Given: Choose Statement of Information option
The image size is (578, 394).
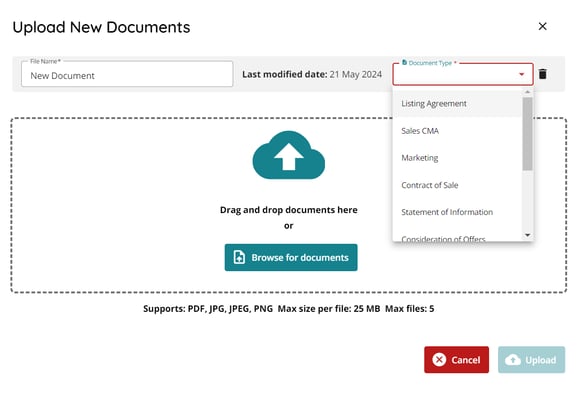Looking at the screenshot, I should (457, 212).
